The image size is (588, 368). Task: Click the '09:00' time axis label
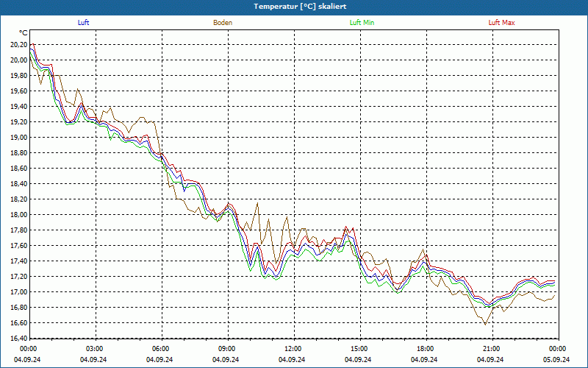226,349
